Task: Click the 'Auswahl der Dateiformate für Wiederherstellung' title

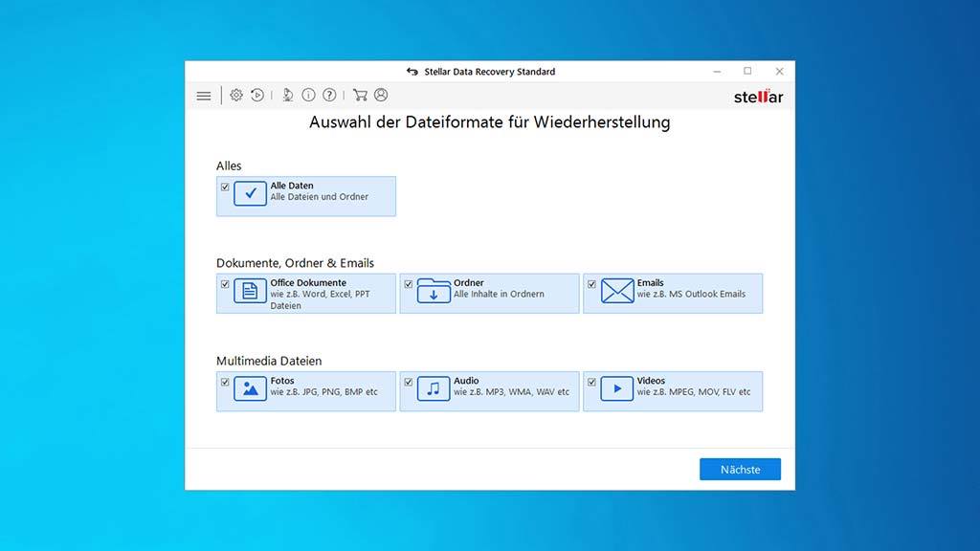Action: coord(489,121)
